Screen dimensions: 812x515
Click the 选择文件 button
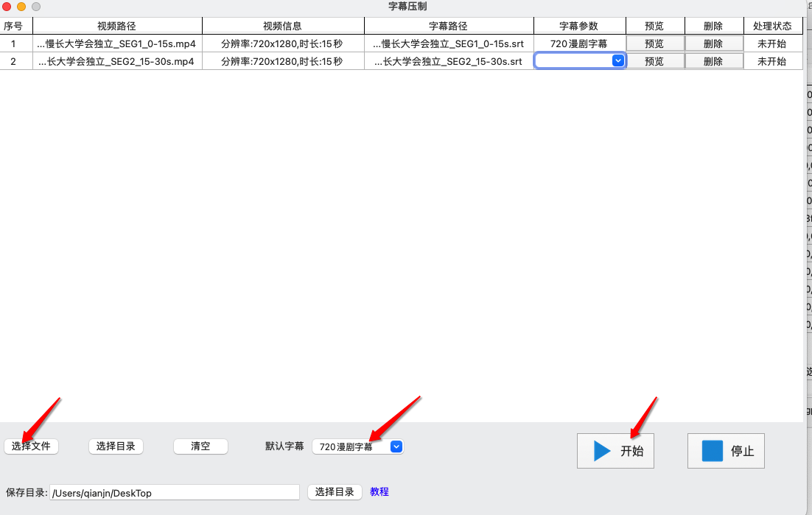coord(31,446)
